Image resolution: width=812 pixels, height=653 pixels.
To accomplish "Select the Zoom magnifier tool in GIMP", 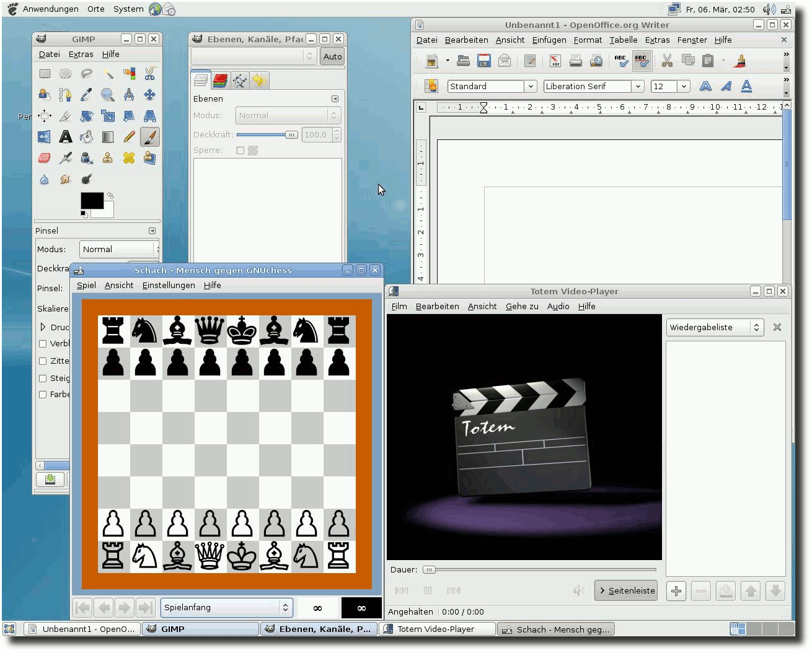I will coord(108,95).
